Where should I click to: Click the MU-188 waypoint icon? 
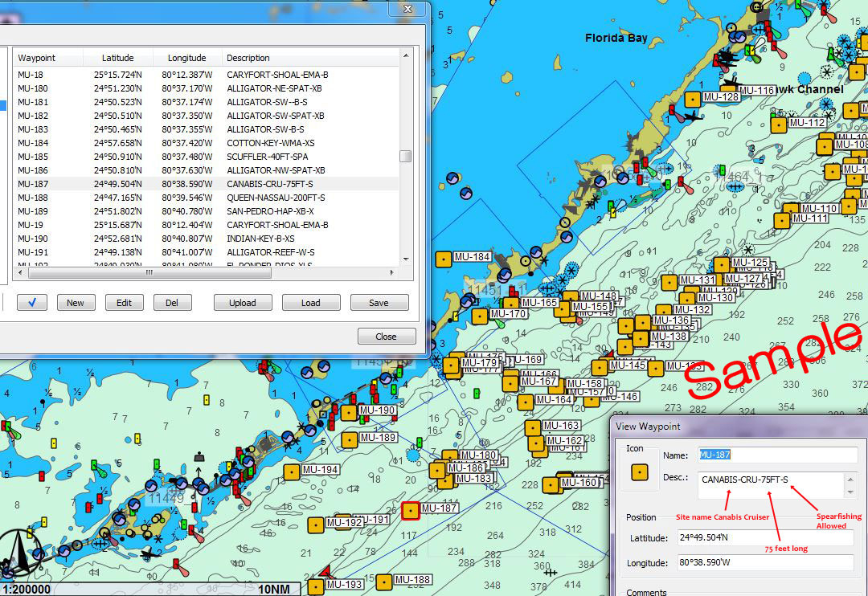(384, 582)
